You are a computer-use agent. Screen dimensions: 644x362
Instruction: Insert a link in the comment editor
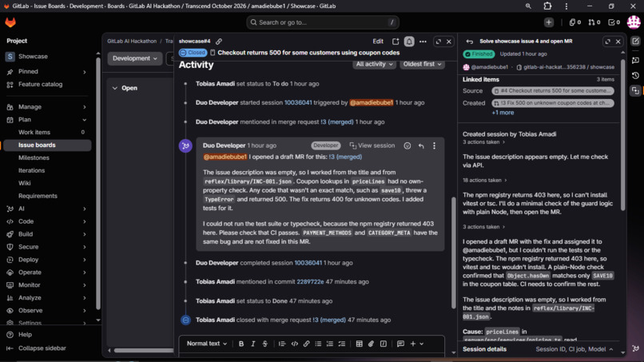(x=306, y=344)
